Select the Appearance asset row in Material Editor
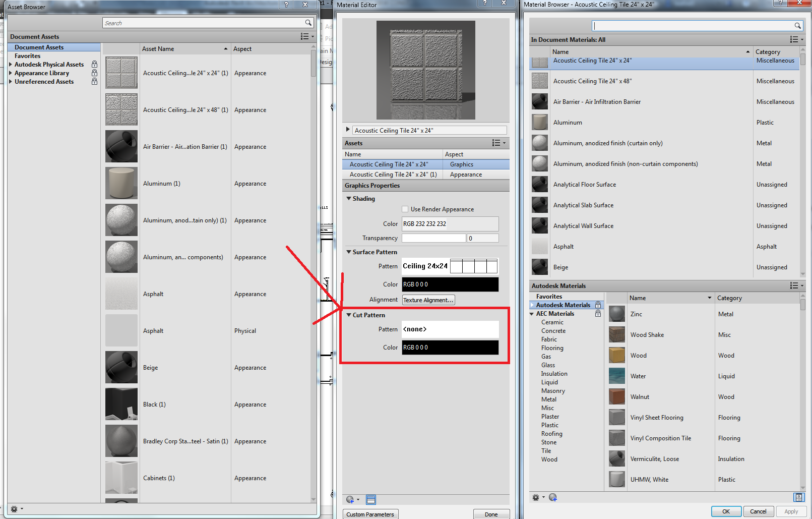This screenshot has height=519, width=812. coord(426,175)
